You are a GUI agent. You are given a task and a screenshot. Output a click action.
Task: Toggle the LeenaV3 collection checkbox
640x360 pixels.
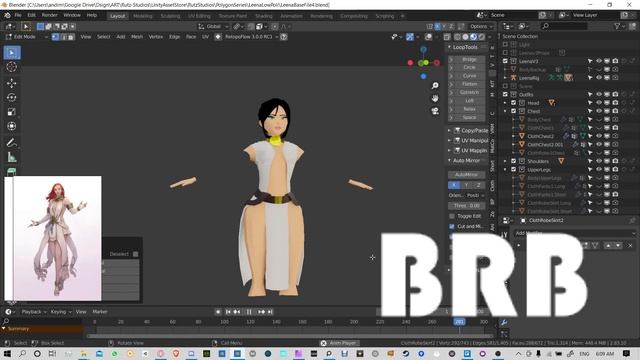pyautogui.click(x=505, y=61)
